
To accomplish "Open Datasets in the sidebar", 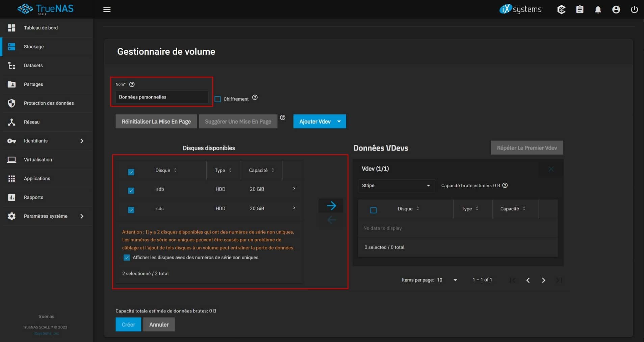I will (33, 65).
